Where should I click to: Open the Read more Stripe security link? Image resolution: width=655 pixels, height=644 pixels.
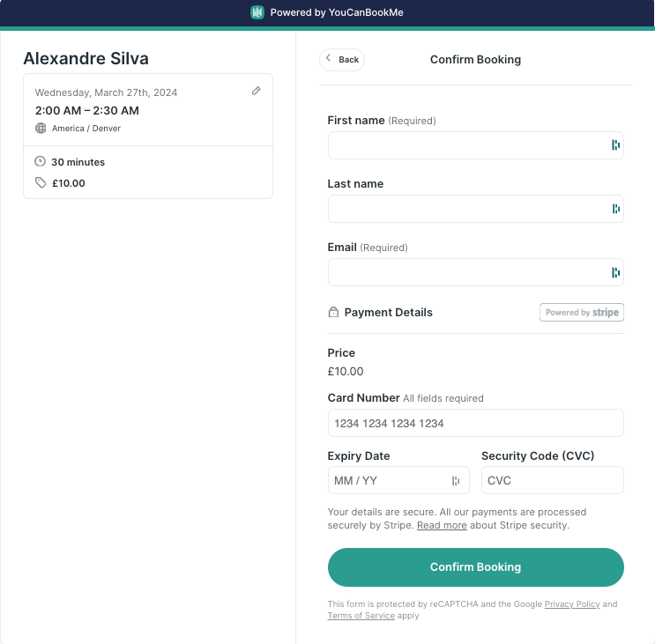(x=442, y=525)
